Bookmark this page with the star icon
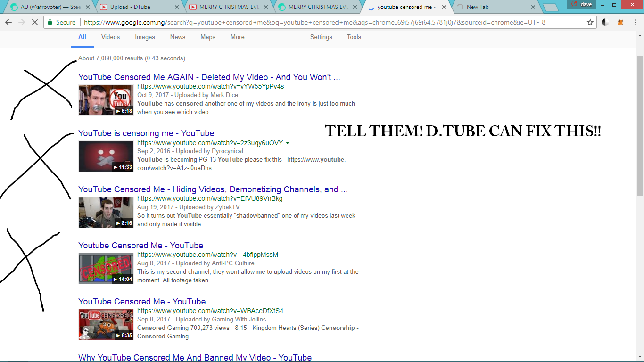 click(x=590, y=22)
